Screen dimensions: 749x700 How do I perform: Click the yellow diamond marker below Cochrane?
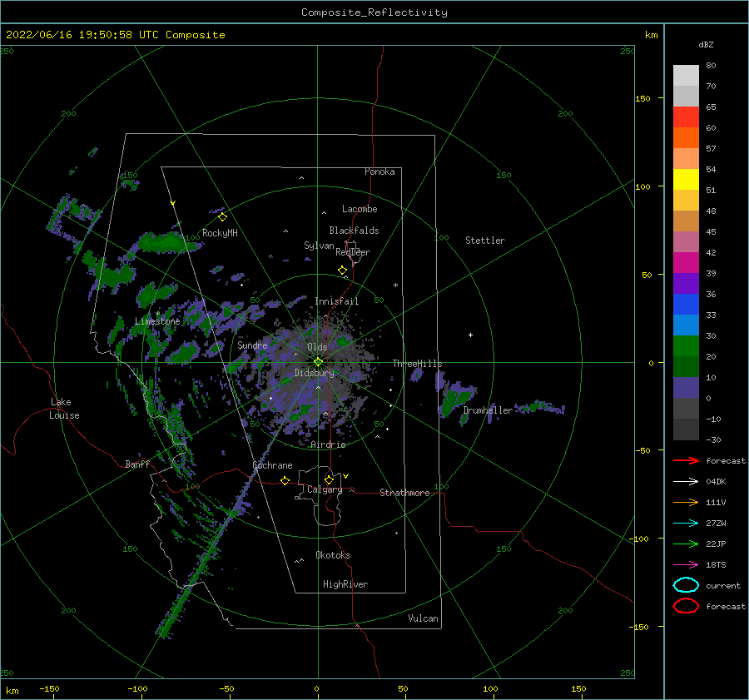coord(285,480)
